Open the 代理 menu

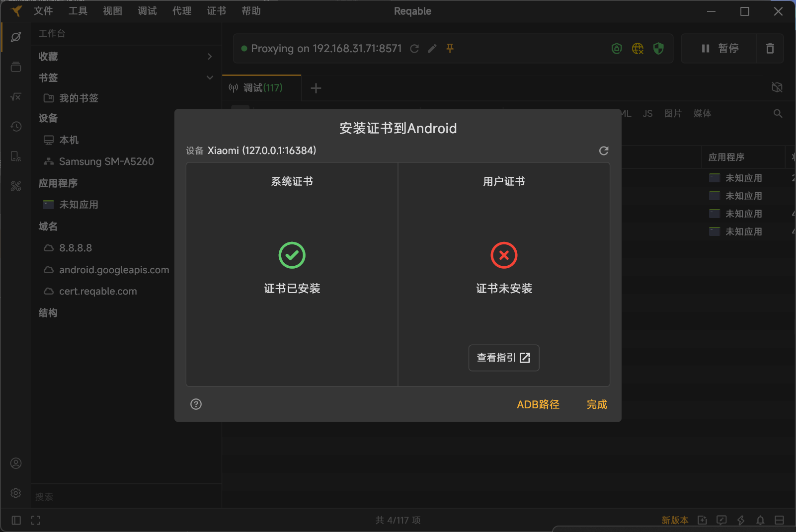(x=182, y=11)
